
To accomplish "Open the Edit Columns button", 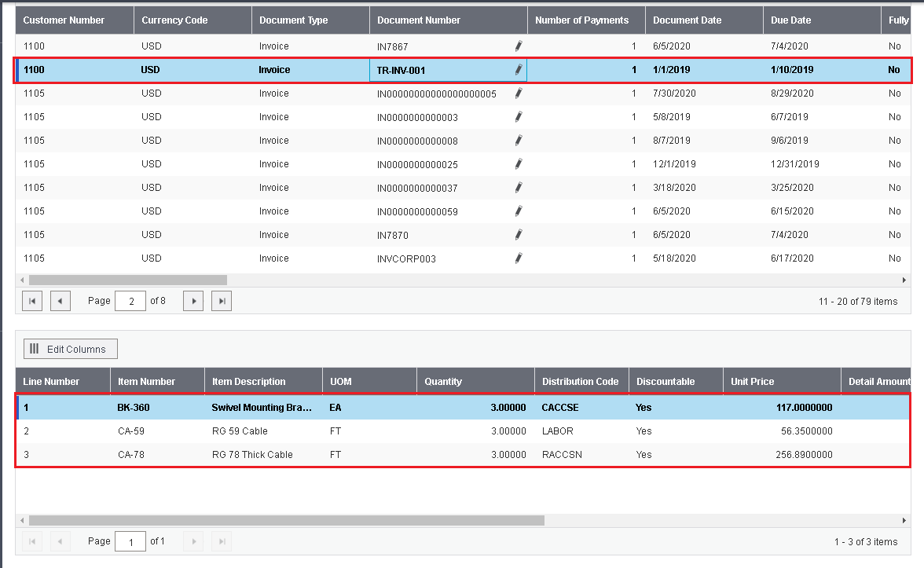I will (x=71, y=349).
